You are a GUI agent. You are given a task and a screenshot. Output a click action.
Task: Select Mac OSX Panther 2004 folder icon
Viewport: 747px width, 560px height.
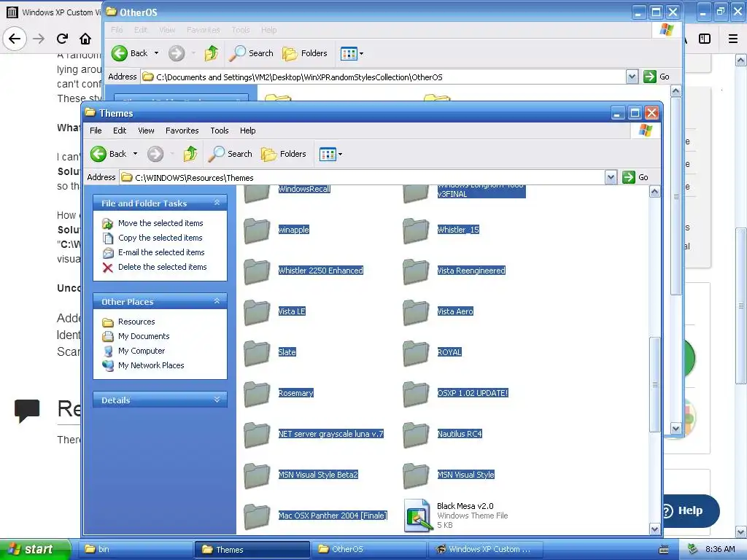(257, 517)
